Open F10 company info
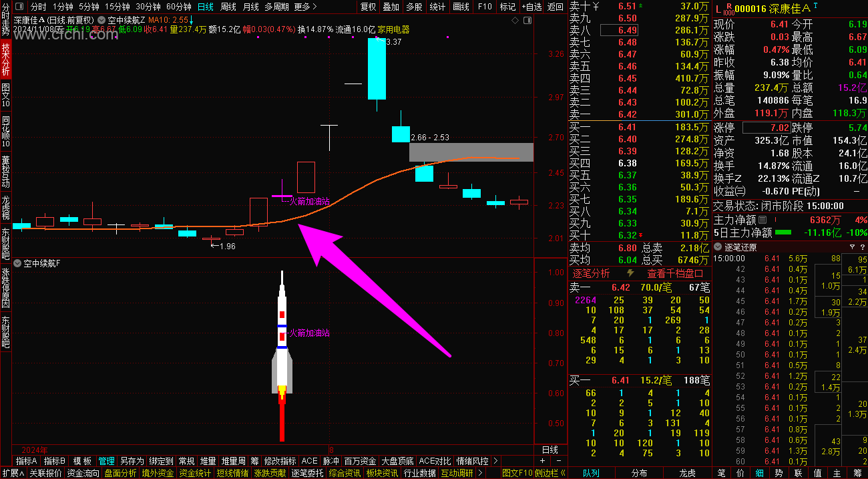 point(485,7)
